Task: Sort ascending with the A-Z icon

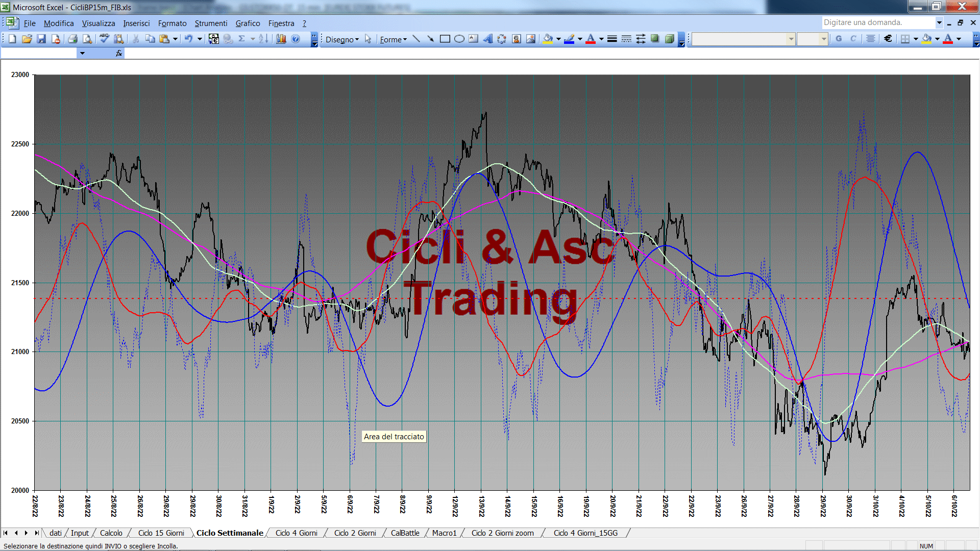Action: click(x=263, y=39)
